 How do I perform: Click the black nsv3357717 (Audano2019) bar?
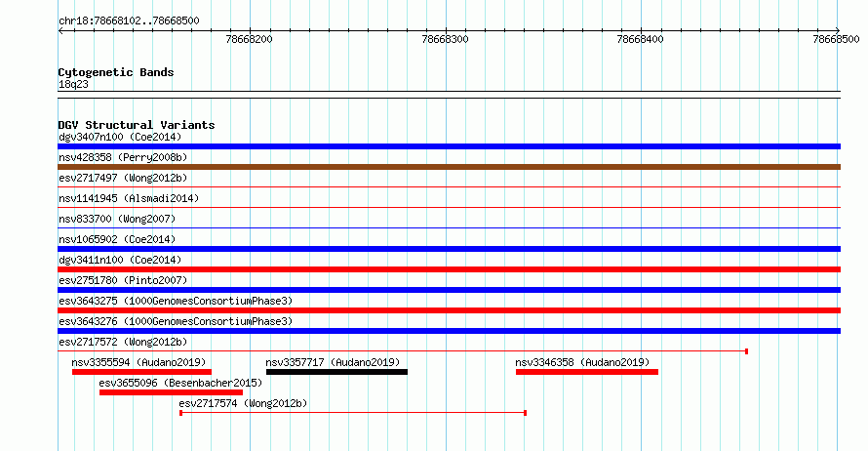point(336,372)
